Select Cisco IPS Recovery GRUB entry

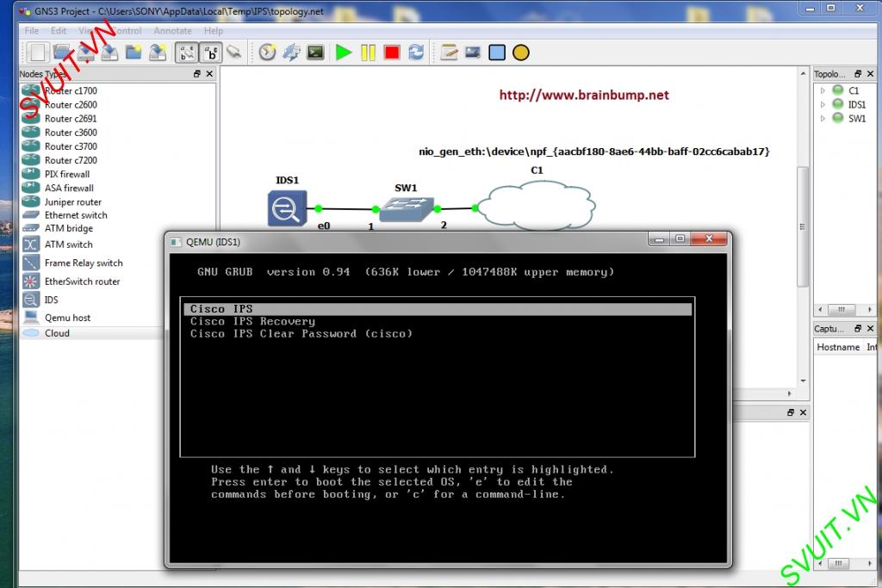click(252, 321)
